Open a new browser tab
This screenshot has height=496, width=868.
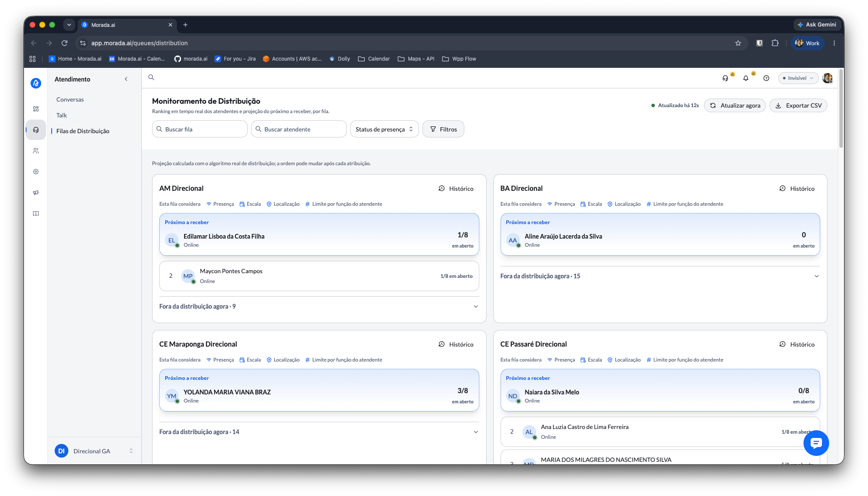tap(185, 25)
